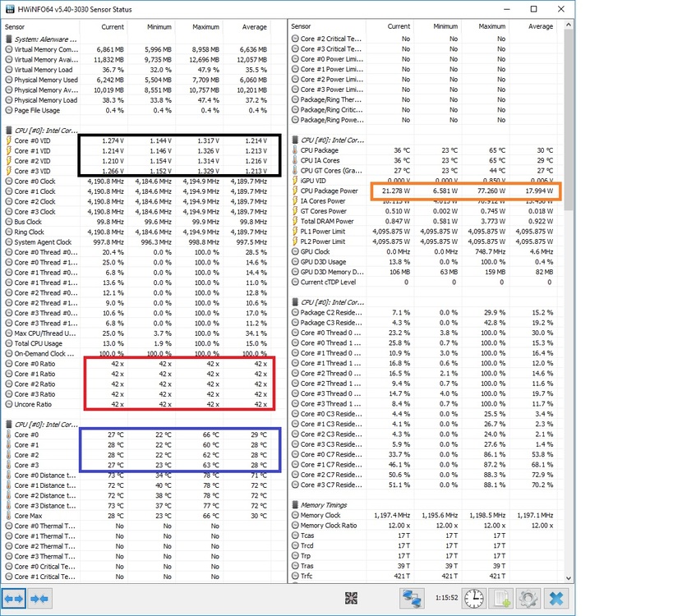Click the Sensor column header in left pane
Image resolution: width=687 pixels, height=616 pixels.
pyautogui.click(x=15, y=26)
